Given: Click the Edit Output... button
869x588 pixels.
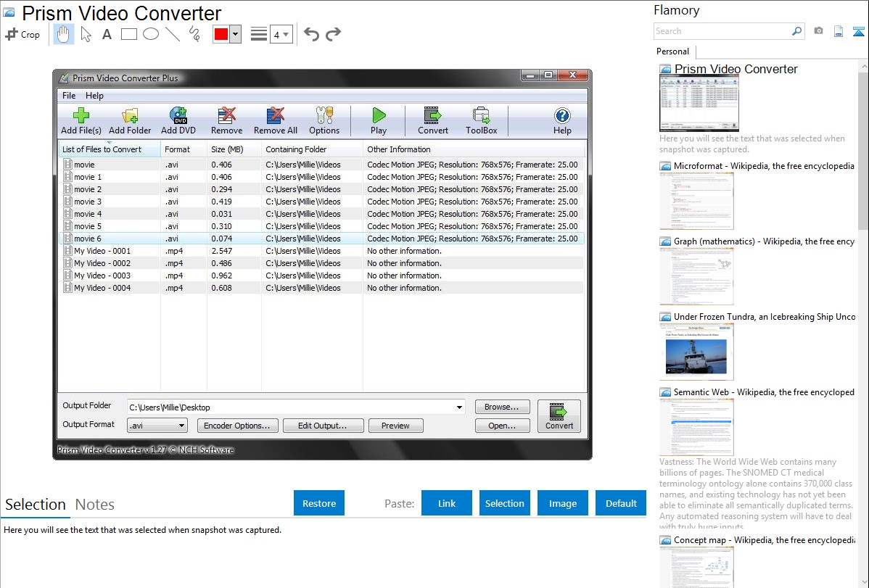Looking at the screenshot, I should 323,426.
